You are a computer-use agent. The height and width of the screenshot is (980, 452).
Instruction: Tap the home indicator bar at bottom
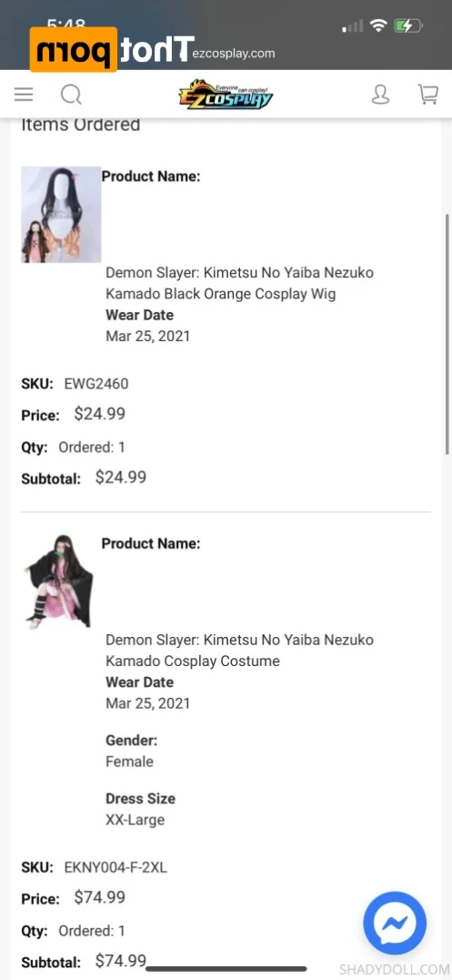pyautogui.click(x=226, y=969)
